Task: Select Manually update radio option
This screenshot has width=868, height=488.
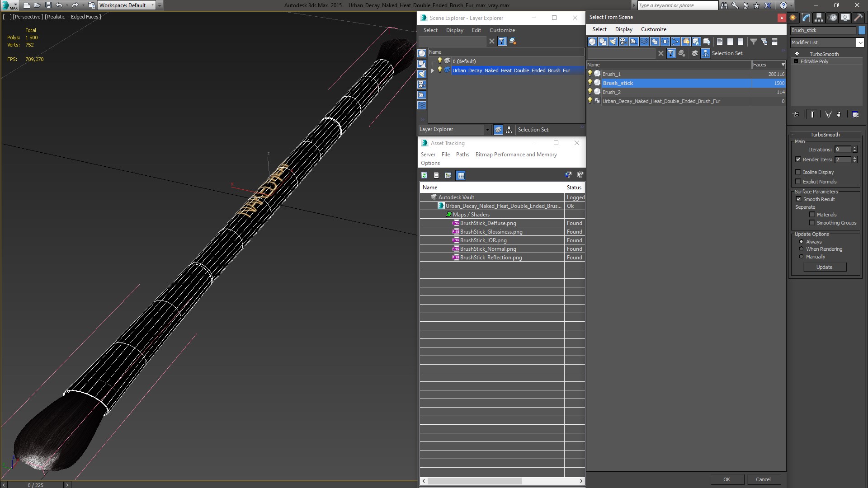Action: [x=801, y=257]
